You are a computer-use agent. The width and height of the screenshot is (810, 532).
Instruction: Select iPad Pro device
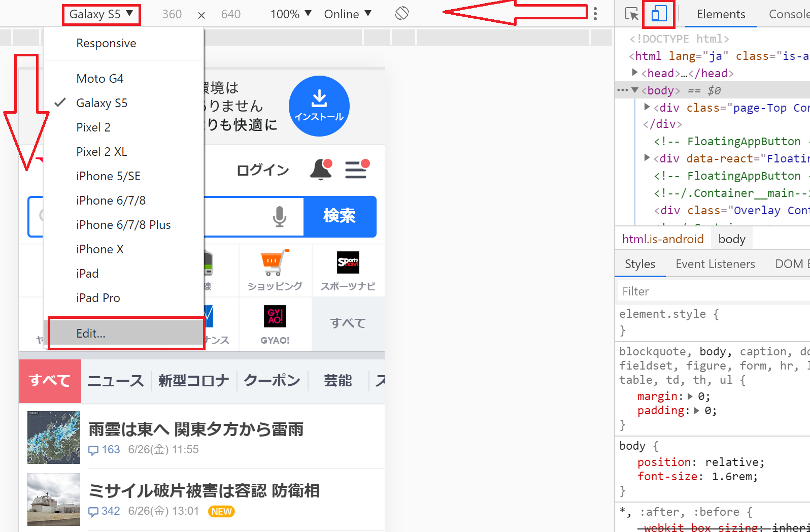[x=124, y=298]
